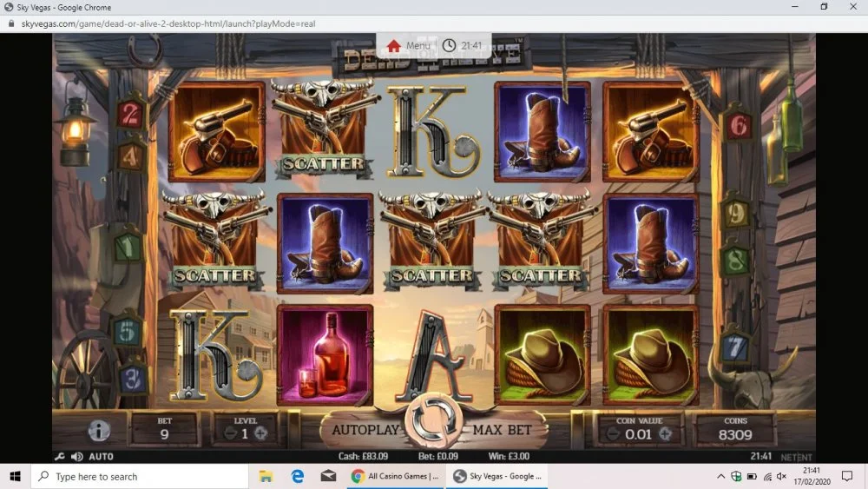Click the top-left revolver holster symbol

pos(216,132)
